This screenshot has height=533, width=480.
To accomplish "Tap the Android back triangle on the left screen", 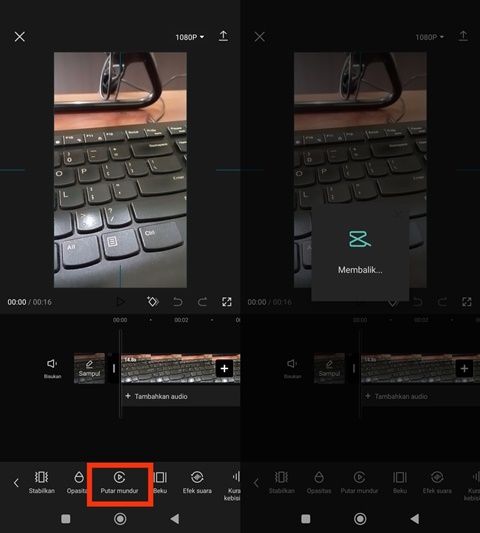I will pos(175,519).
